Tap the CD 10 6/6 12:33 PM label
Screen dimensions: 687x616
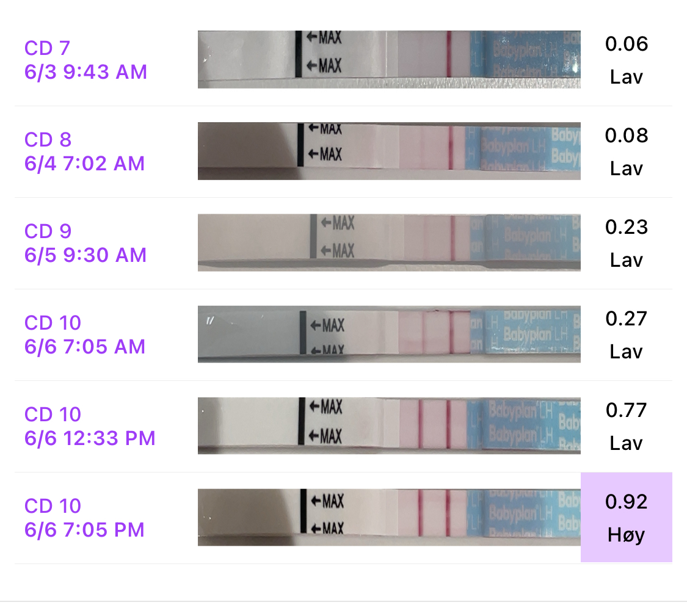point(90,426)
